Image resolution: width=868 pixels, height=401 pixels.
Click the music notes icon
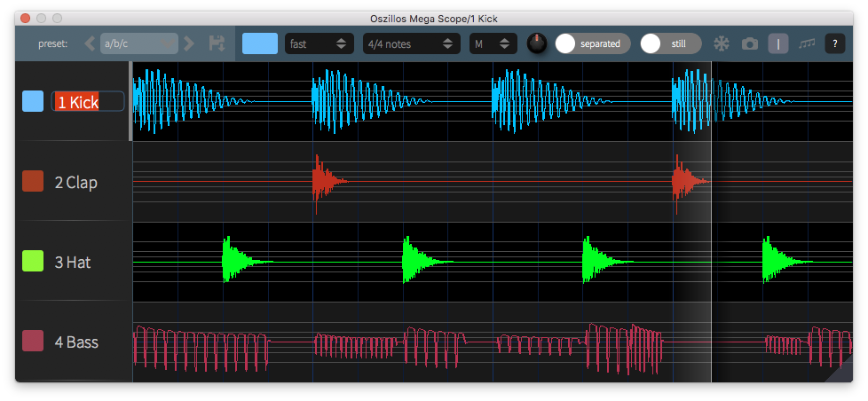[807, 43]
